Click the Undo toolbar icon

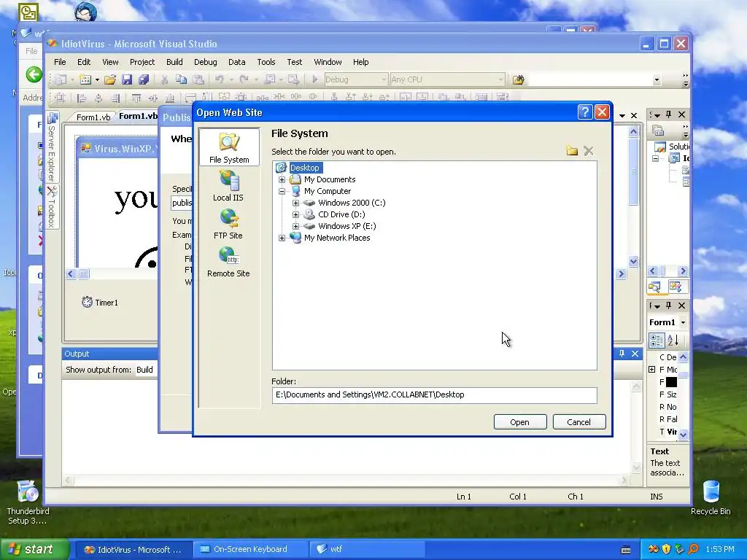point(220,79)
